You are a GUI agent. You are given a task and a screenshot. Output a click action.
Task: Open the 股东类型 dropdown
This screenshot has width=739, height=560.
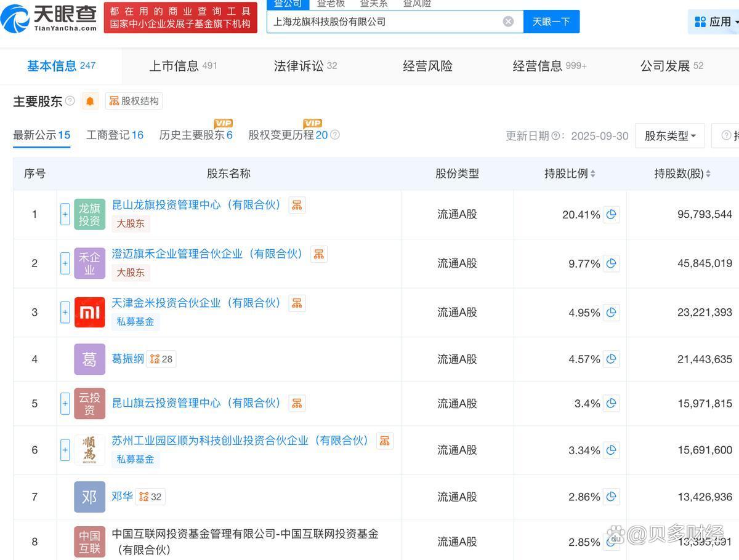[x=670, y=135]
